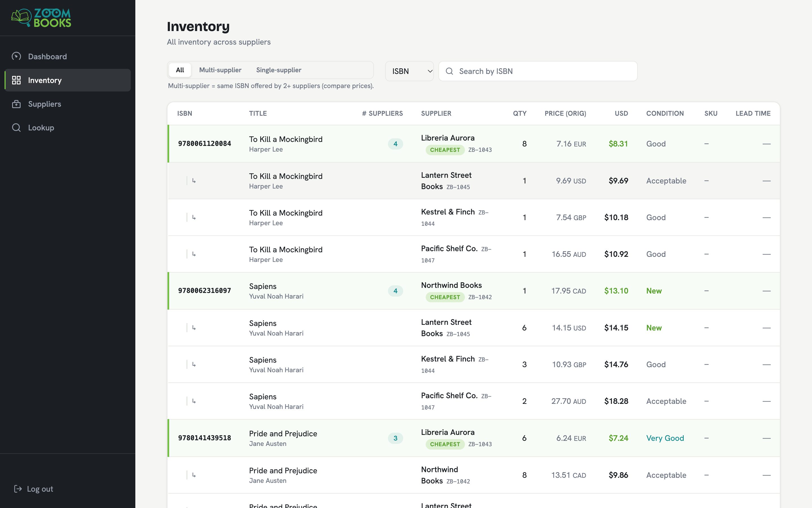The width and height of the screenshot is (812, 508).
Task: Click the 16.55 AUD price
Action: point(569,254)
